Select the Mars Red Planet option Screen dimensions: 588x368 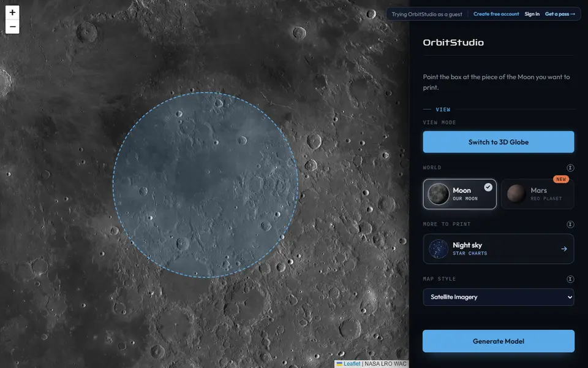pyautogui.click(x=537, y=194)
